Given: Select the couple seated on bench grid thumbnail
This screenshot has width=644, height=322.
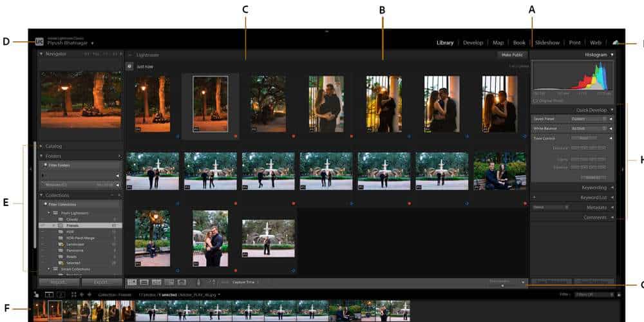Looking at the screenshot, I should pos(500,171).
